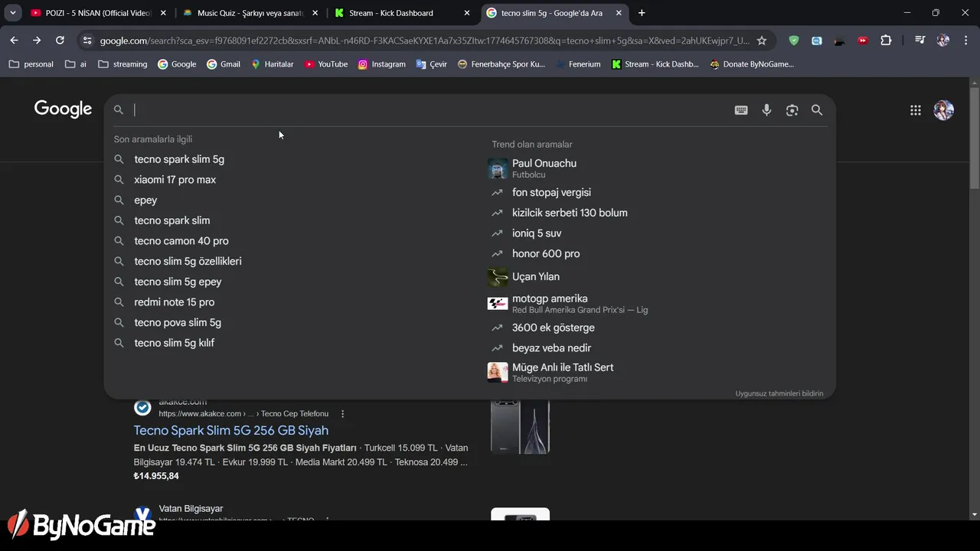Select trending search 'fon stopaj vergisi'
The height and width of the screenshot is (551, 980).
pyautogui.click(x=551, y=193)
